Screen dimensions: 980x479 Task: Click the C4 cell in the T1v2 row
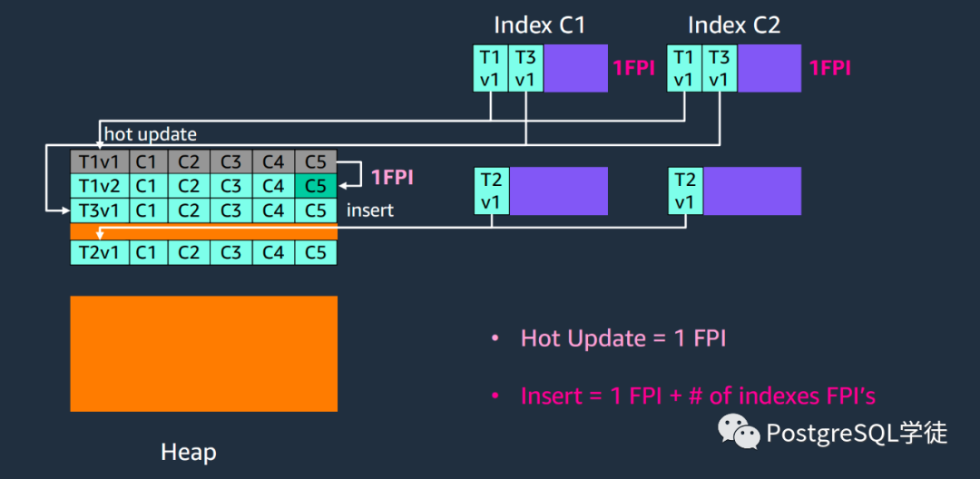point(273,186)
